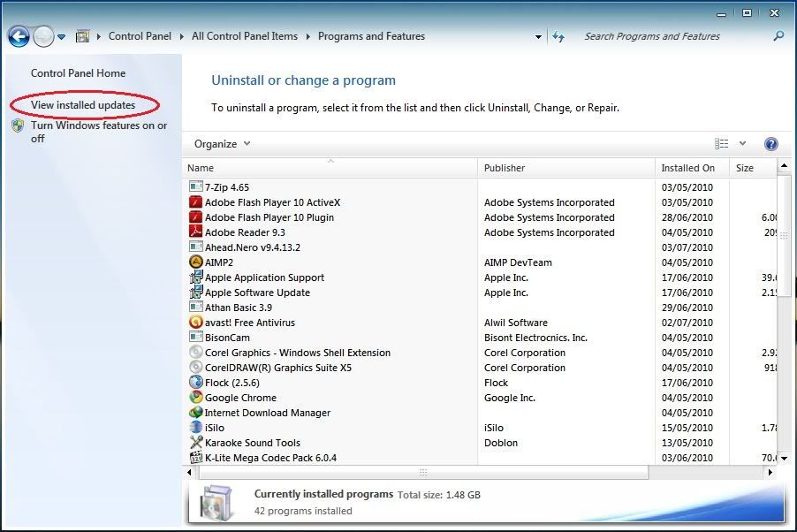Expand the view options dropdown arrow

click(x=743, y=144)
